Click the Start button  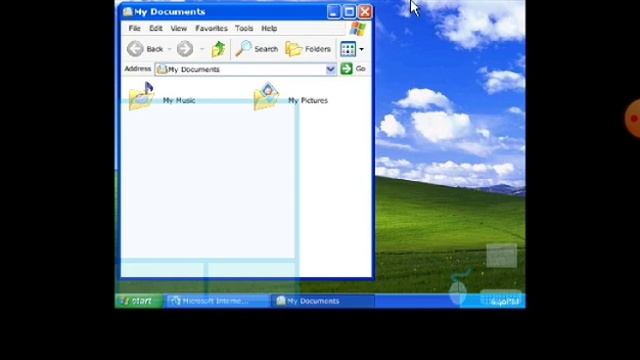coord(139,301)
